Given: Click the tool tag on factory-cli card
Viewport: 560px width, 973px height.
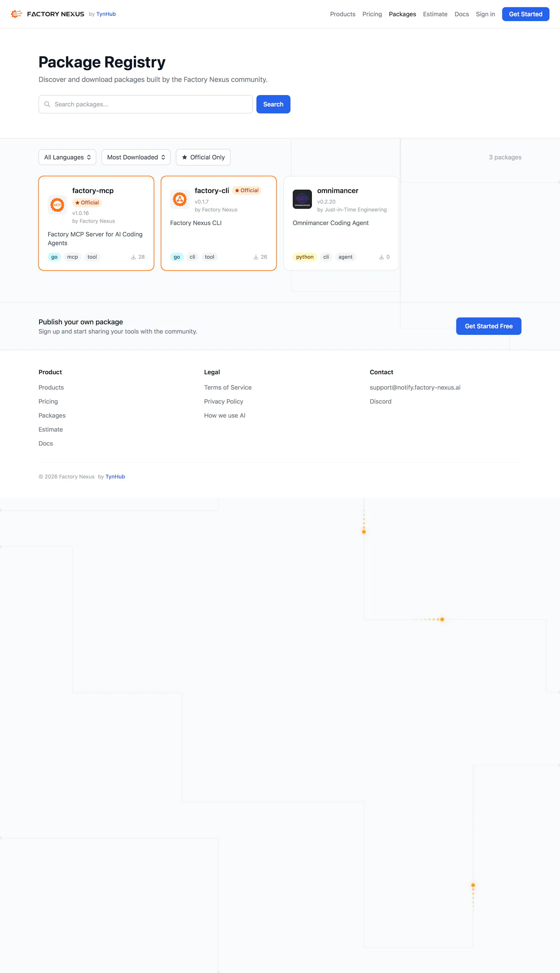Looking at the screenshot, I should (x=210, y=257).
